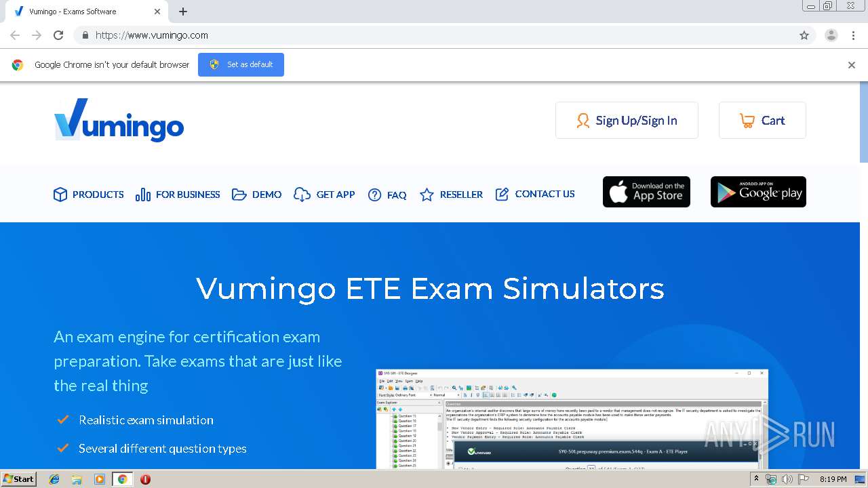The image size is (868, 488).
Task: Select the Vumingo - Exams Software tab
Action: pos(86,12)
